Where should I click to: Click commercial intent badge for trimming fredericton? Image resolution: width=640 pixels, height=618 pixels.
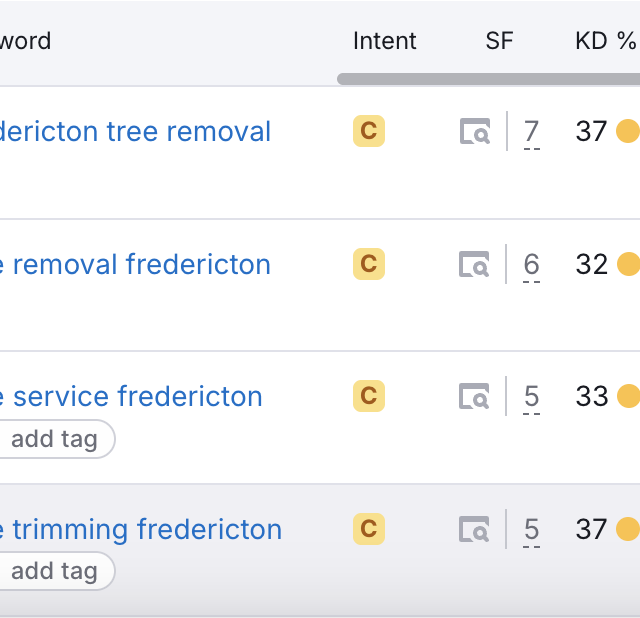pos(368,528)
